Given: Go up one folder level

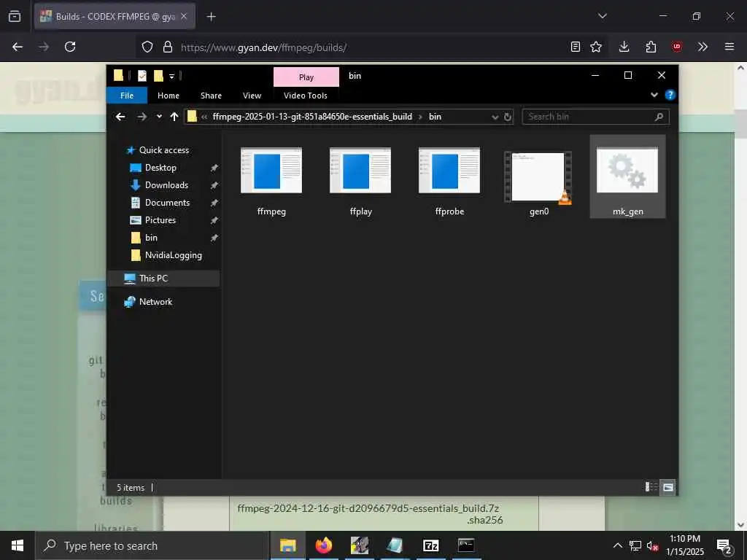Looking at the screenshot, I should point(174,117).
